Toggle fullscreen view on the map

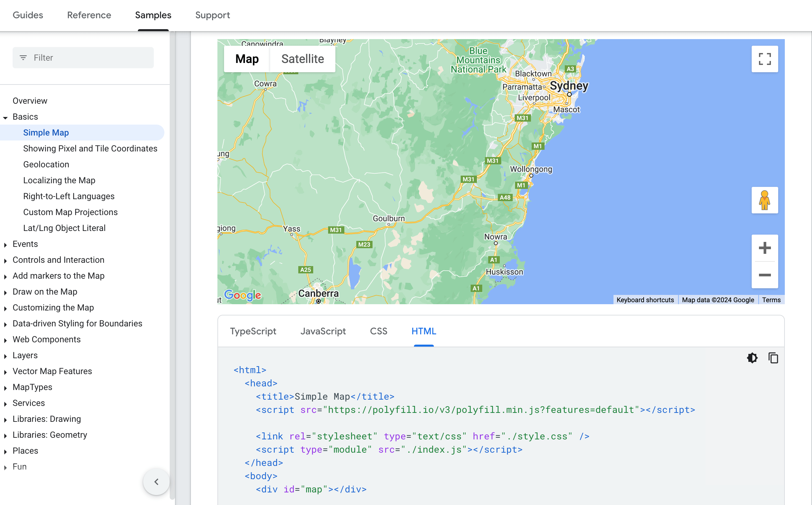pos(764,59)
